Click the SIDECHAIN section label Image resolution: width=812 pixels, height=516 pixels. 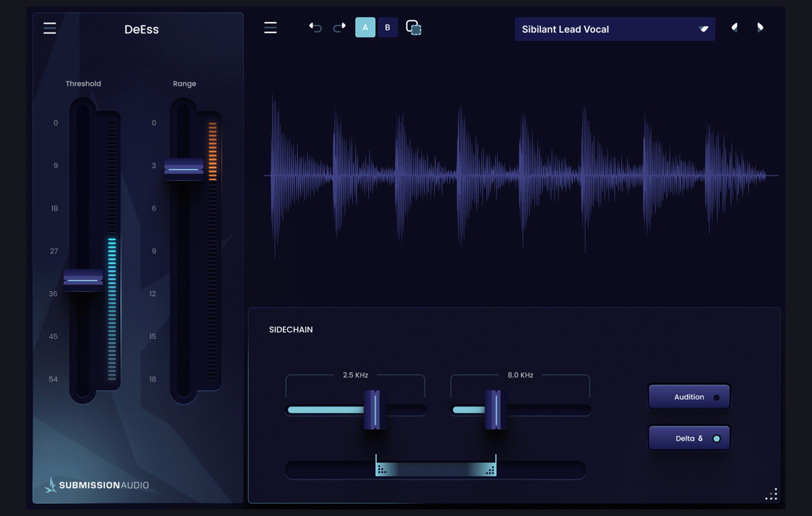[291, 330]
